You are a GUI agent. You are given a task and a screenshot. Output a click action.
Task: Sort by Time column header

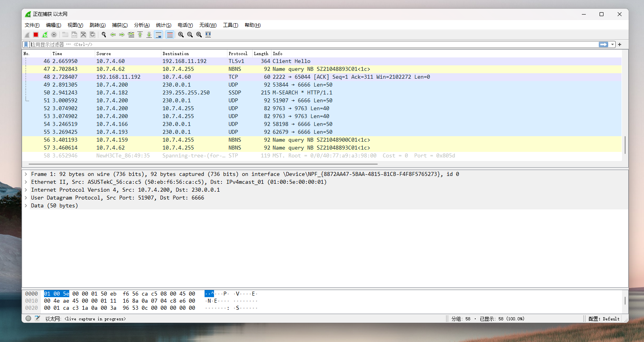73,54
